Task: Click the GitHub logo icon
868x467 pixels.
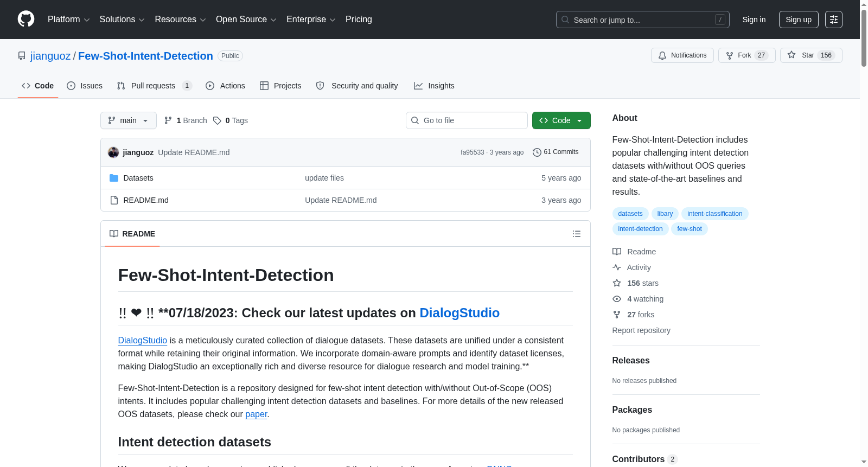Action: 26,19
